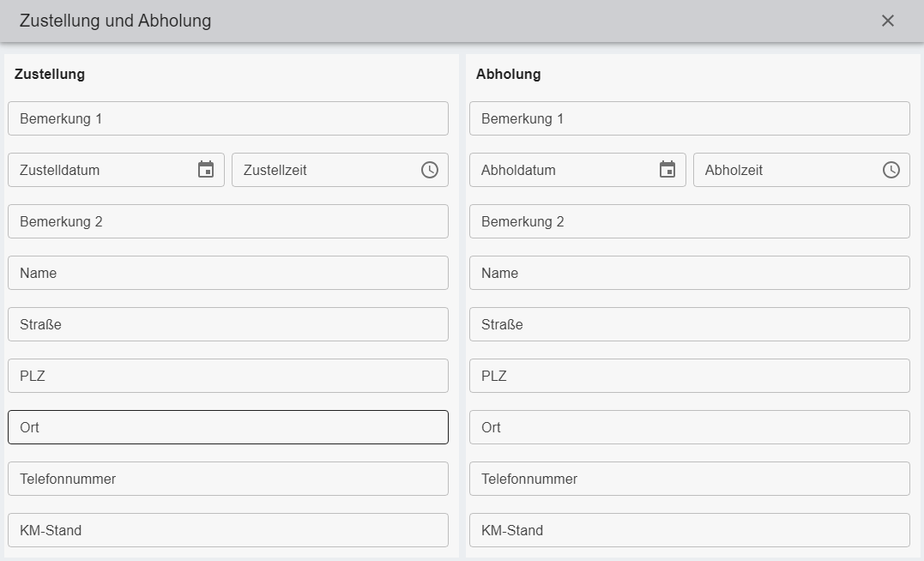Click the Zustellung Bemerkung 1 field
This screenshot has height=561, width=924.
227,118
